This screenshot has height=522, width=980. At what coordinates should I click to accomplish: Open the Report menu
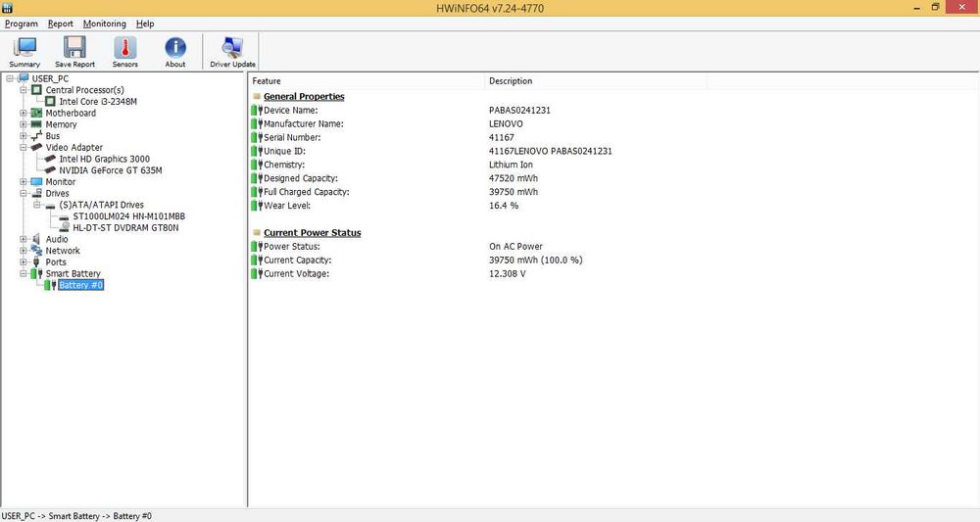(x=61, y=24)
